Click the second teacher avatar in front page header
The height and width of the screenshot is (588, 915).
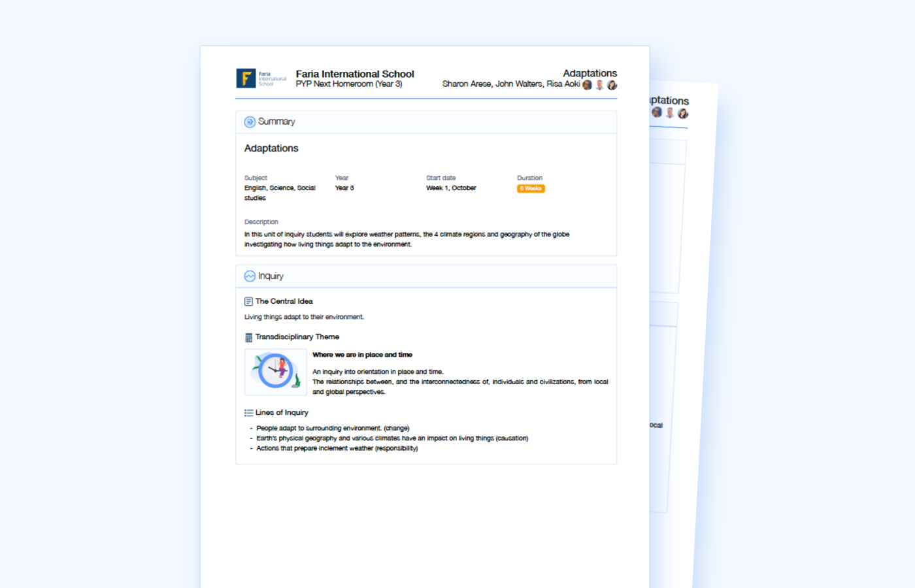click(x=599, y=85)
